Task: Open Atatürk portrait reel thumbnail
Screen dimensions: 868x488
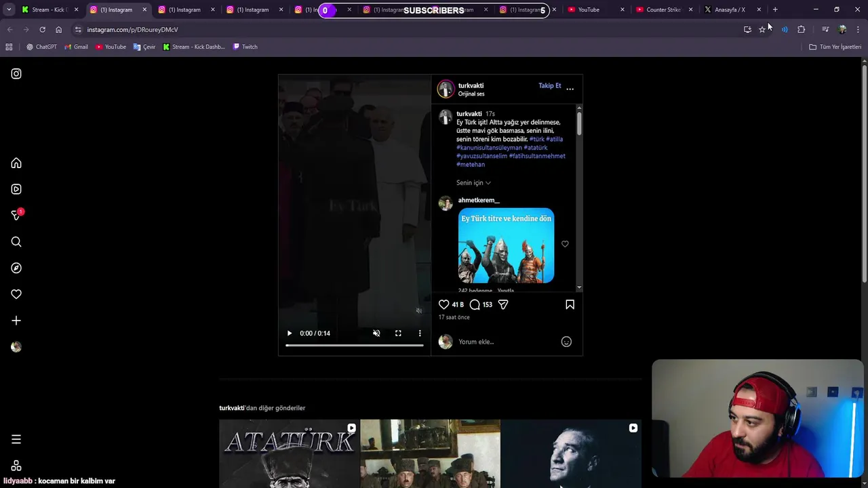Action: pyautogui.click(x=571, y=453)
